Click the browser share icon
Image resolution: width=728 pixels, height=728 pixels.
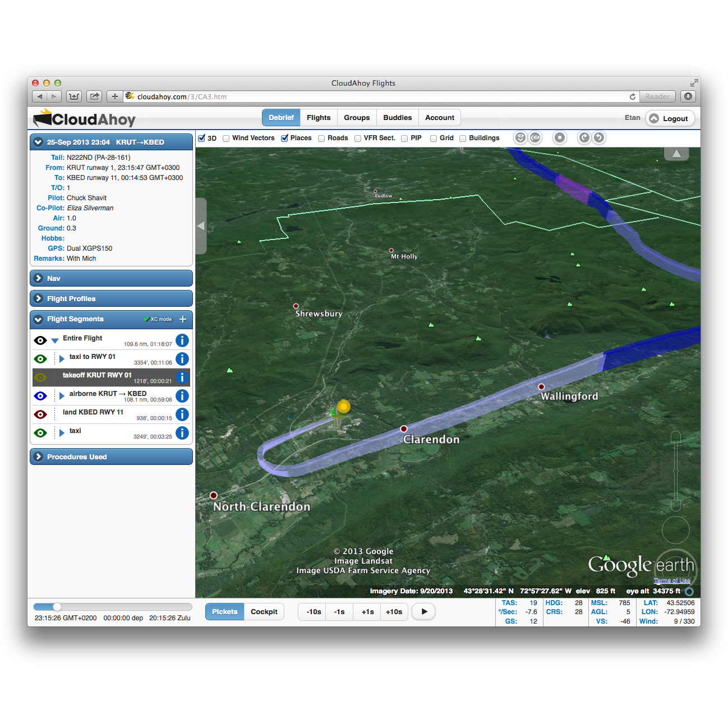tap(95, 96)
